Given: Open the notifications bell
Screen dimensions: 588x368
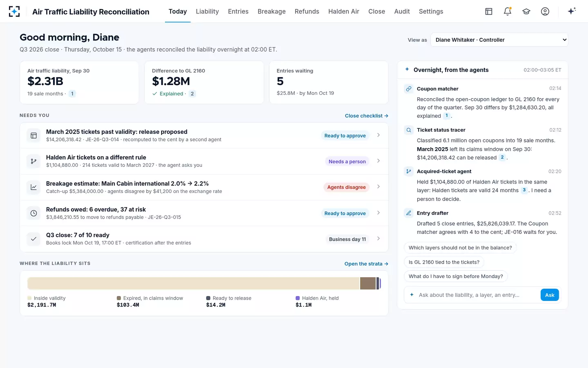Looking at the screenshot, I should click(508, 11).
